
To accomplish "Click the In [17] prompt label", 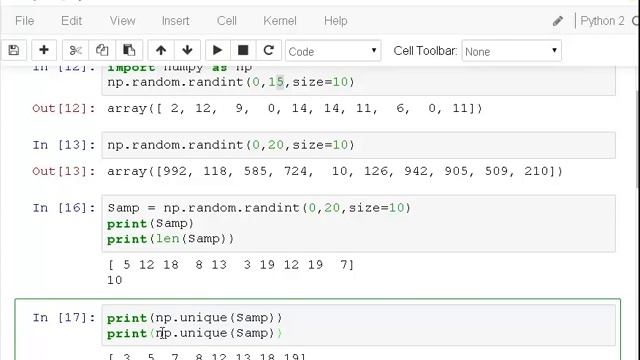I will coord(64,318).
